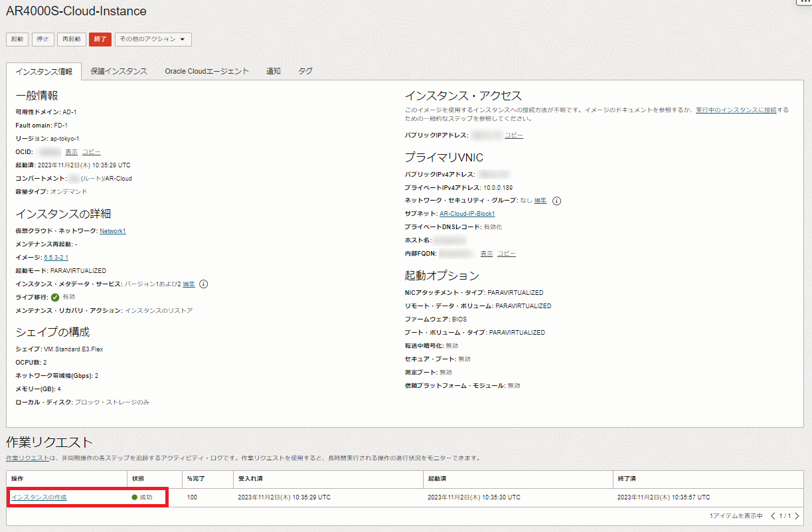Viewport: 812px width, 532px height.
Task: Click the green 成功 status dot
Action: pyautogui.click(x=134, y=497)
